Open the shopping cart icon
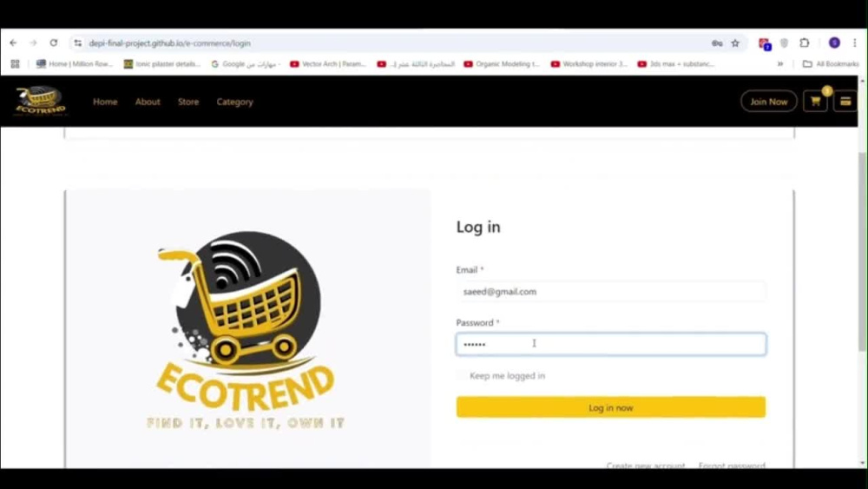The image size is (868, 489). click(x=815, y=102)
